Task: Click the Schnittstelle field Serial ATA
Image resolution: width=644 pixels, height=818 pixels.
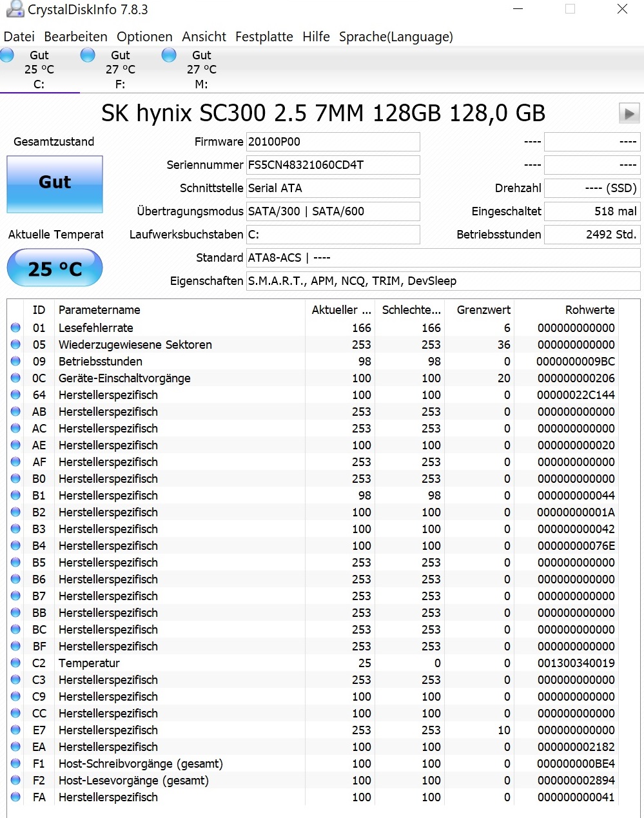Action: 333,188
